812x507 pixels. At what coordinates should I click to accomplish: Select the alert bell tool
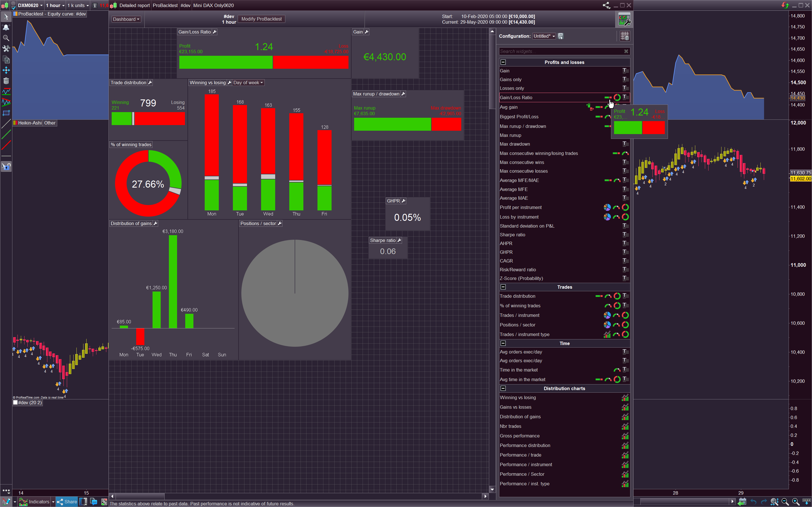(6, 27)
